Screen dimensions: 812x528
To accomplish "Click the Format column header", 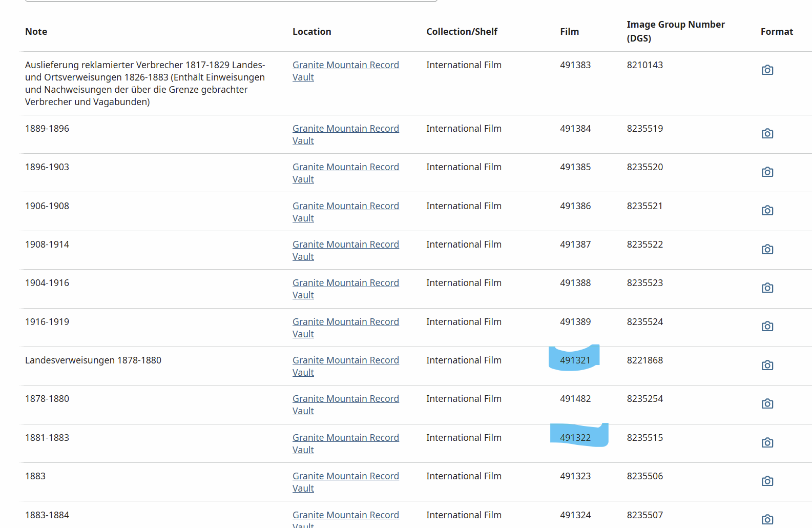I will click(777, 32).
